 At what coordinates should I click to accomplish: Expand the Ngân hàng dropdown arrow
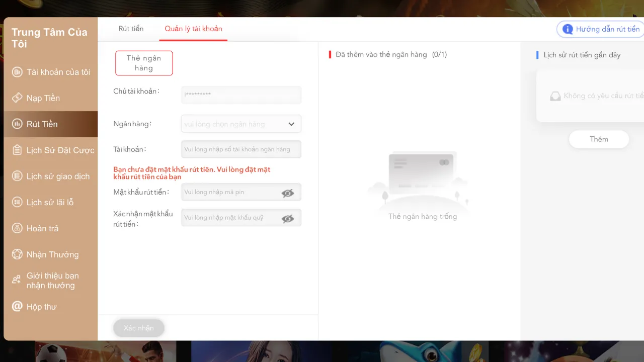[x=291, y=124]
